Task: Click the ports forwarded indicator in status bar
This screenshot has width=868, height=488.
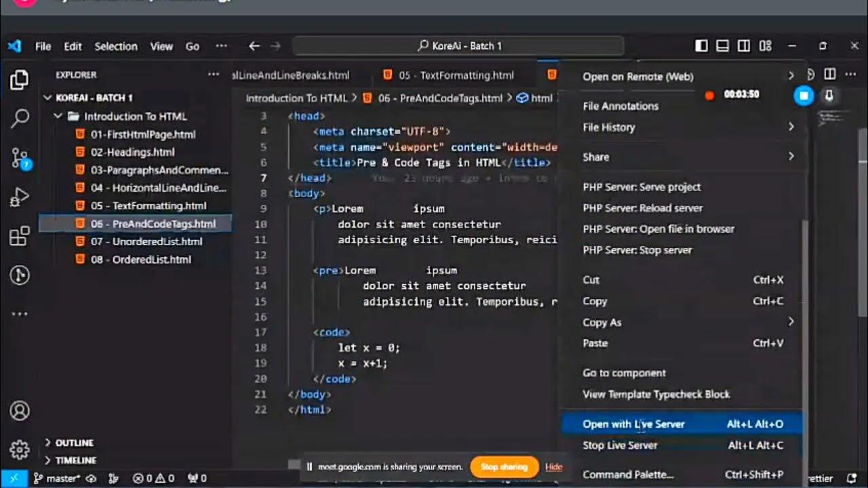Action: click(x=197, y=479)
